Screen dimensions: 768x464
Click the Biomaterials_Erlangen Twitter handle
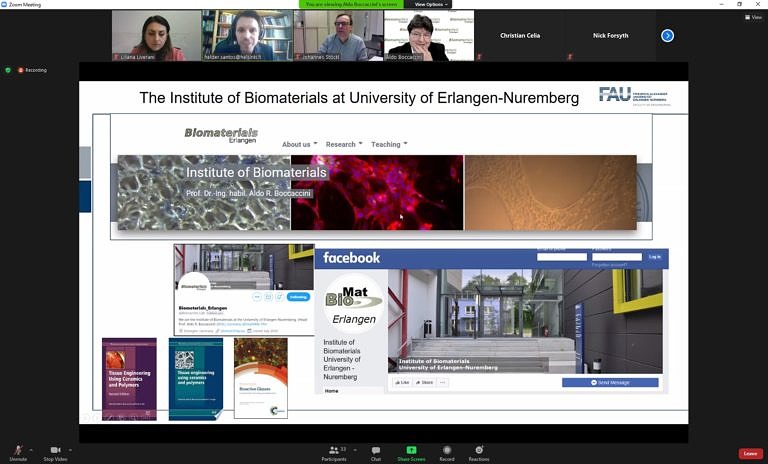click(203, 308)
